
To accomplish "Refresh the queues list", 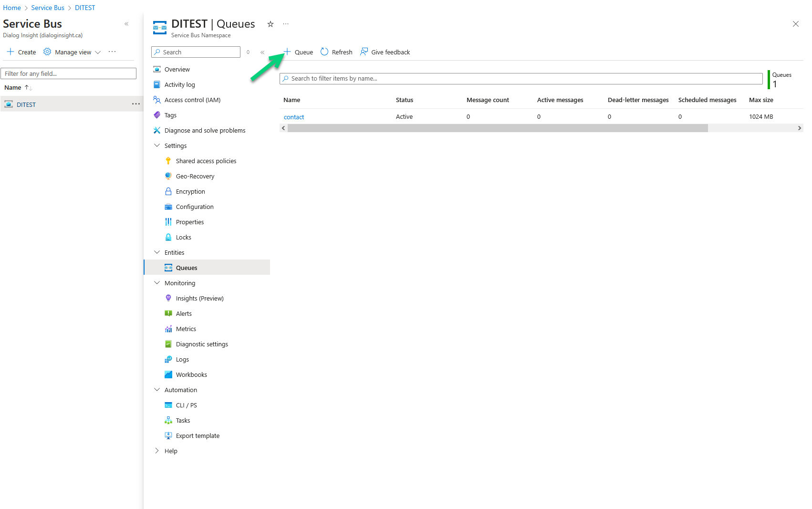I will point(336,52).
